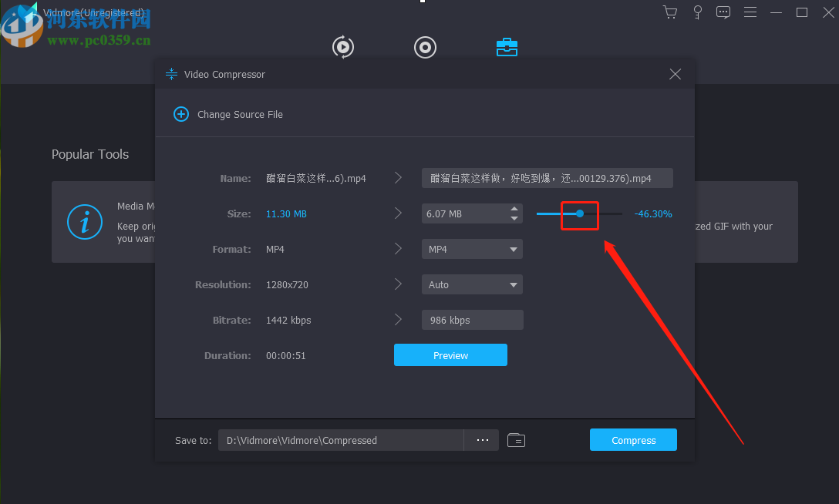Click the Popular Tools heading
Viewport: 839px width, 504px height.
pyautogui.click(x=90, y=154)
